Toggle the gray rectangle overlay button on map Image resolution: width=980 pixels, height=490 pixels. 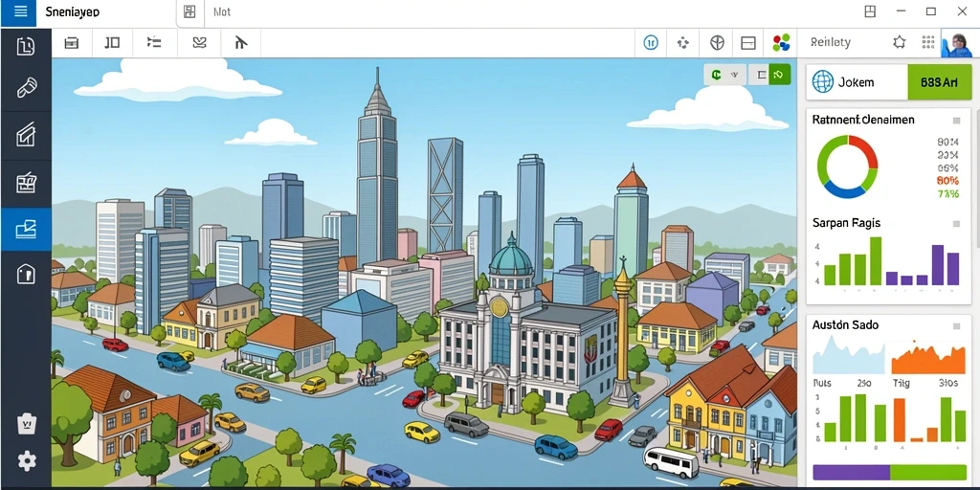tap(761, 75)
